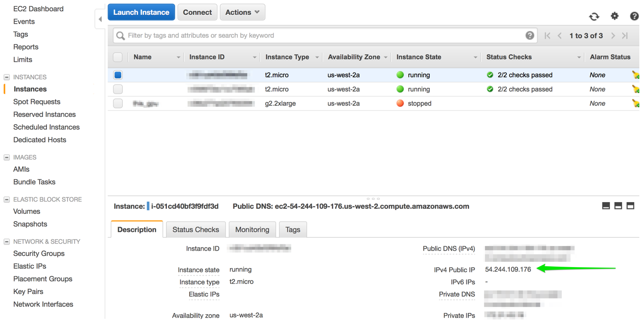This screenshot has height=320, width=644.
Task: Collapse the ELASTIC BLOCK STORE section
Action: click(x=7, y=200)
